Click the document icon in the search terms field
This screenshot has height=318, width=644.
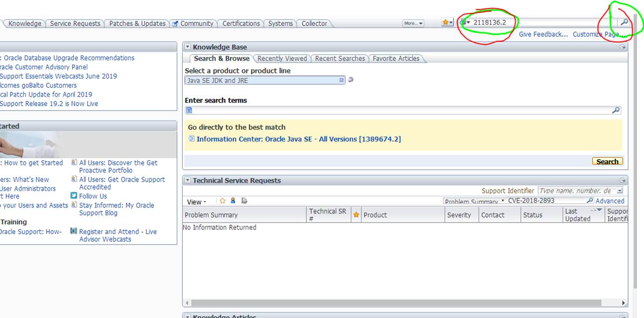click(189, 110)
